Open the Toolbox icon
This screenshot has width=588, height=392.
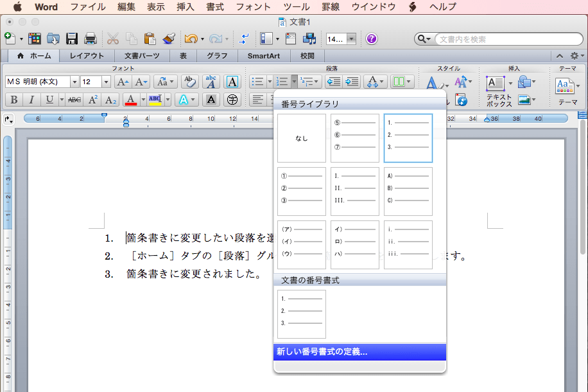(291, 39)
